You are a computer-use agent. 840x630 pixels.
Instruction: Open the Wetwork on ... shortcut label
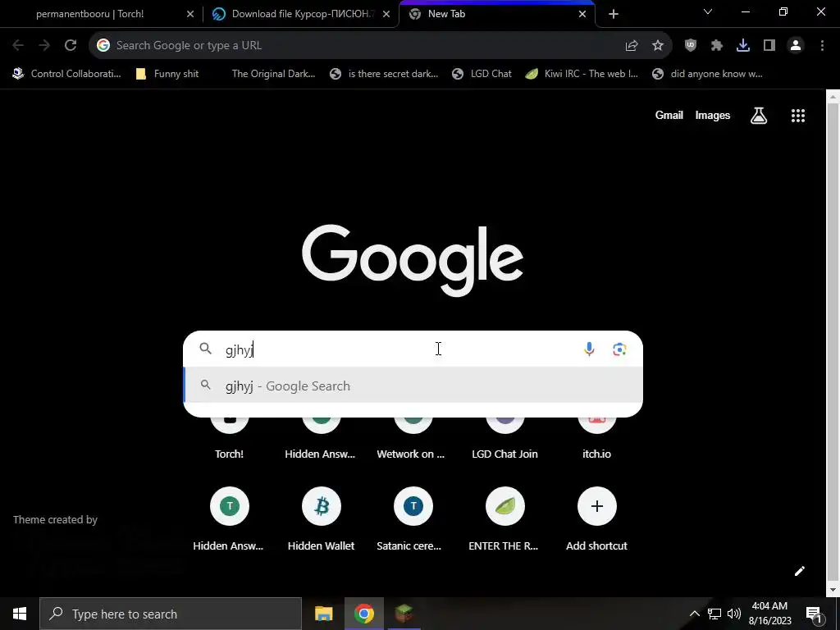point(411,454)
